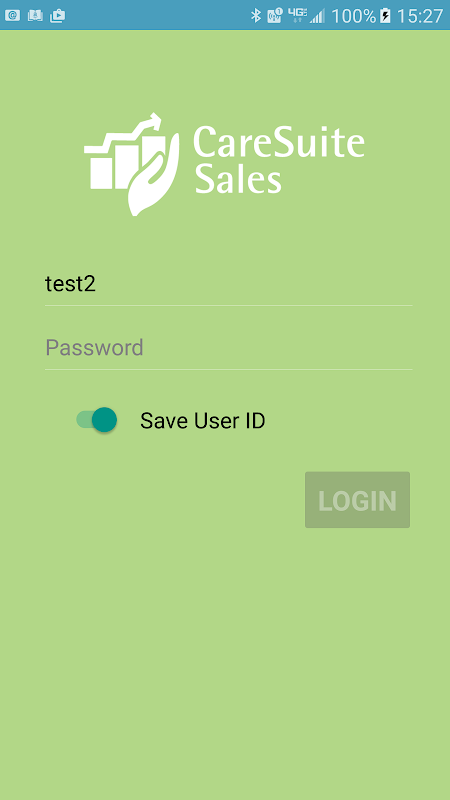This screenshot has height=800, width=450.
Task: Tap the charging battery icon
Action: coord(386,16)
